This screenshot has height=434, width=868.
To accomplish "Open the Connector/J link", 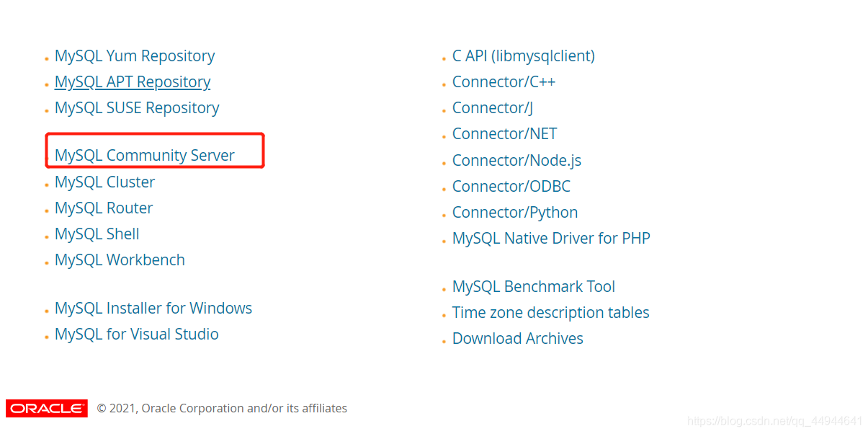I will coord(493,108).
